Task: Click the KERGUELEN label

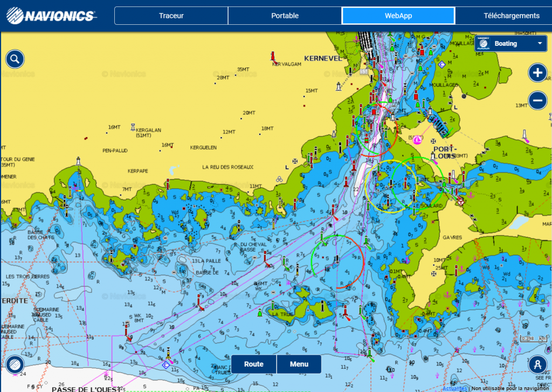Action: tap(203, 148)
